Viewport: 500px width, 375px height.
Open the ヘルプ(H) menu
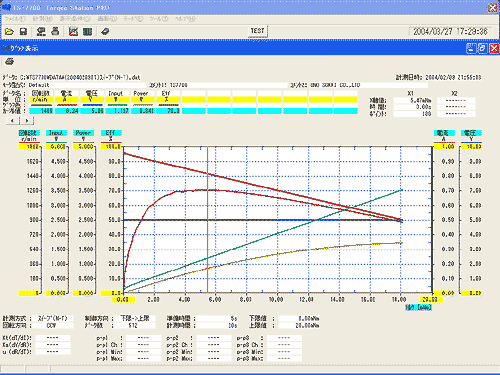click(185, 19)
